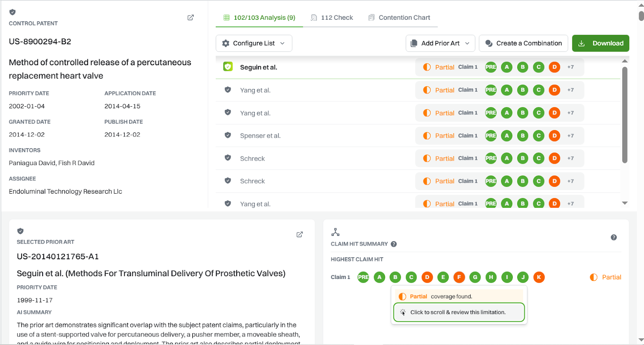Viewport: 644px width, 345px height.
Task: Click help icon next to Claim Hit Summary
Action: (x=394, y=244)
